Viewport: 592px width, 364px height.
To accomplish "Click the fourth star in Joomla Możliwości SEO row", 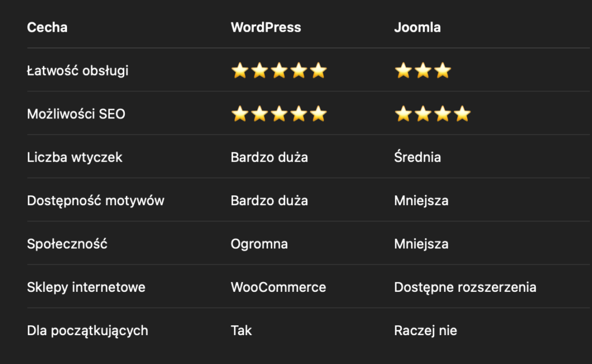I will click(x=462, y=114).
